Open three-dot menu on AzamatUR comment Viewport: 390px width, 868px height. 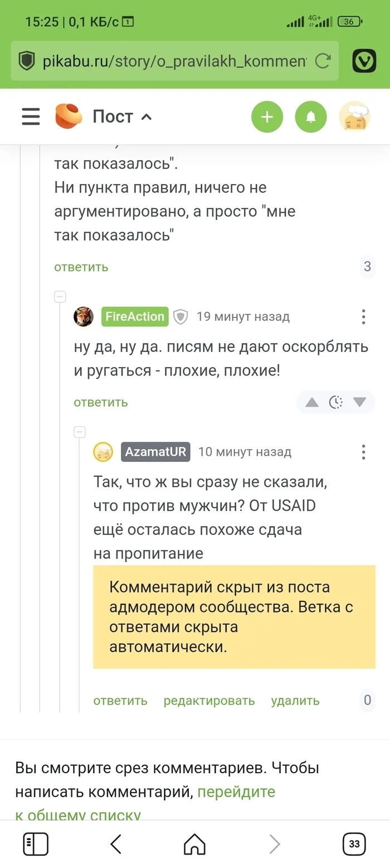(363, 452)
